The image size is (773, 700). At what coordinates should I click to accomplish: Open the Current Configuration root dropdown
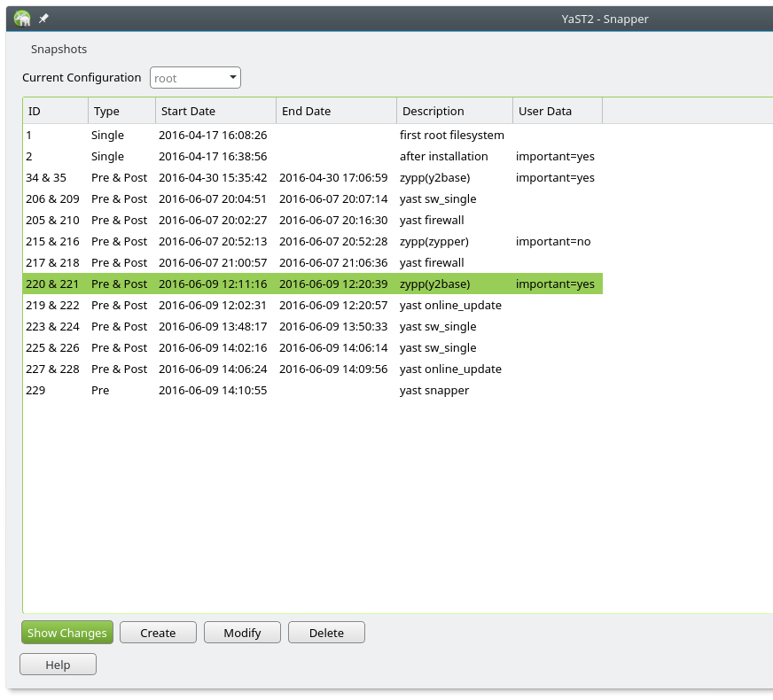point(195,78)
